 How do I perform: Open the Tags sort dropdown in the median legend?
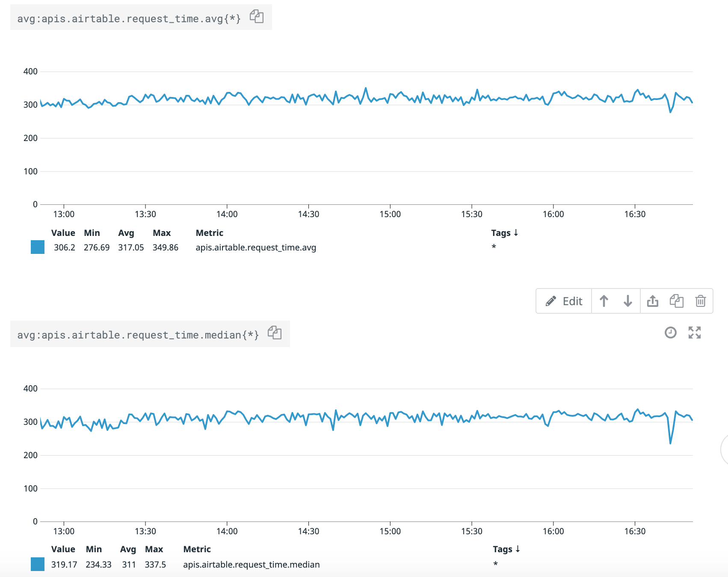pos(506,549)
